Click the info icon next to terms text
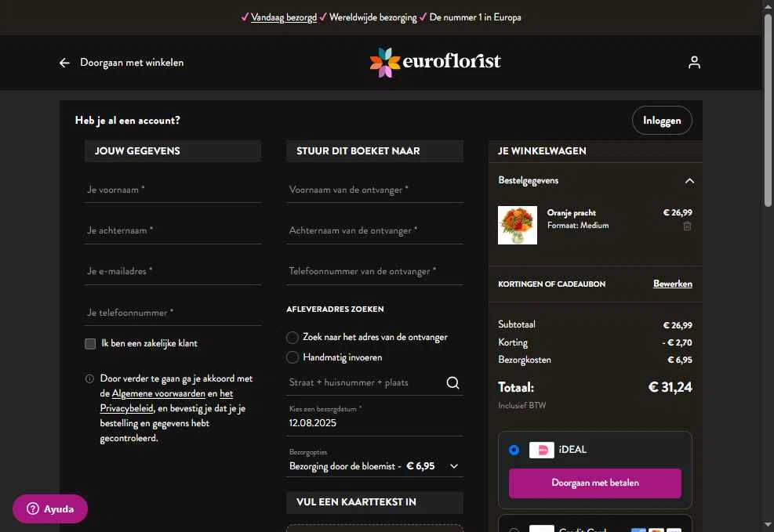The height and width of the screenshot is (532, 774). (x=89, y=378)
